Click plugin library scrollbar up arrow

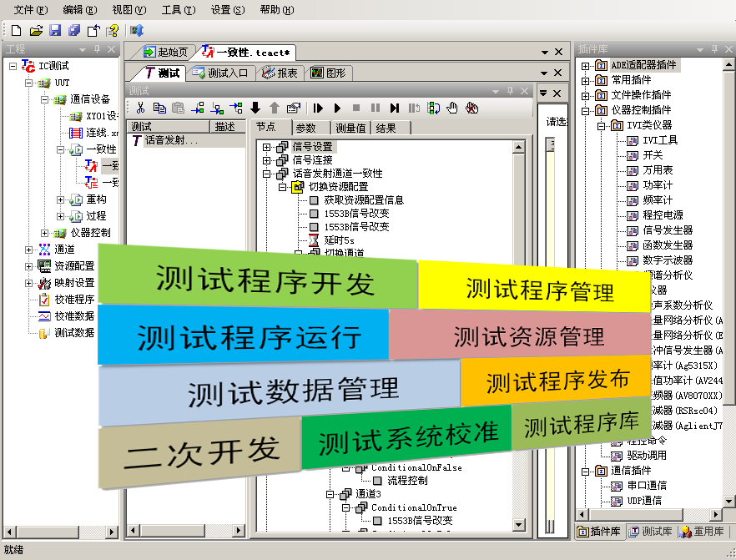[728, 65]
